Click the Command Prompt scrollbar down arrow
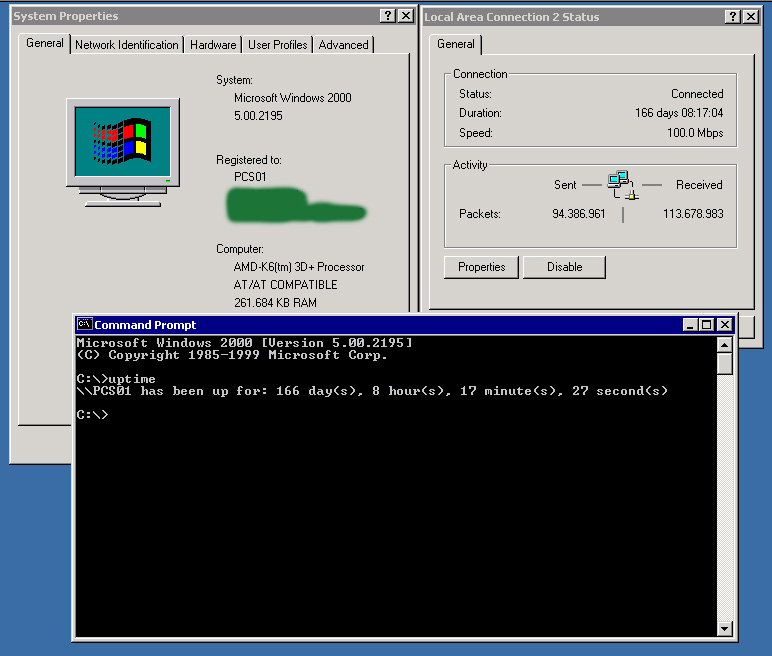Screen dimensions: 772x656 [x=724, y=628]
